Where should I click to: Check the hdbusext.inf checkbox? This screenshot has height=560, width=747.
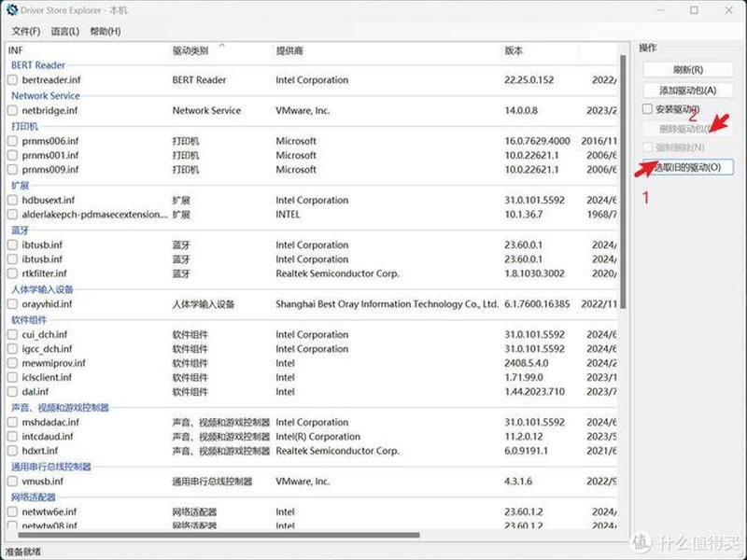(12, 200)
